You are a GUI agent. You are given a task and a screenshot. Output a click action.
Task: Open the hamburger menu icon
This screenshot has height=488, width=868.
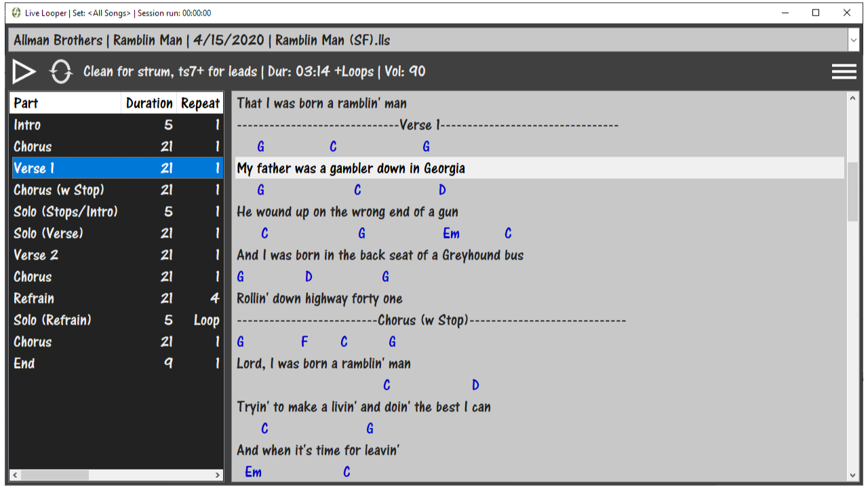coord(844,72)
